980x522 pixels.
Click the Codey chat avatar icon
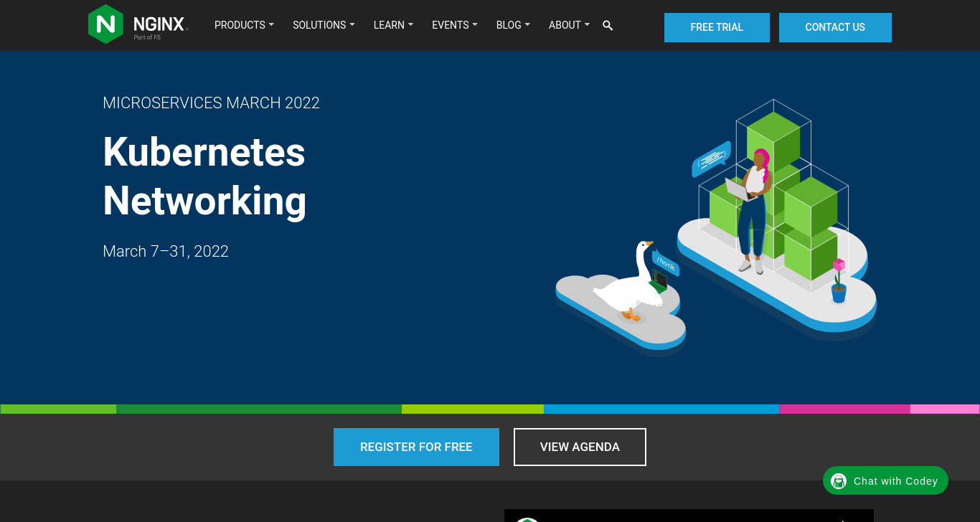[839, 481]
